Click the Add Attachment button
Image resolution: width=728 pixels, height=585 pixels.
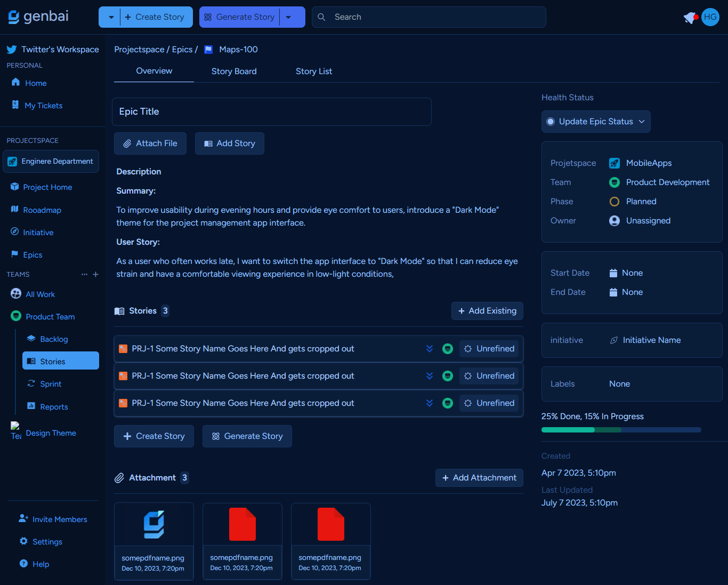coord(479,478)
